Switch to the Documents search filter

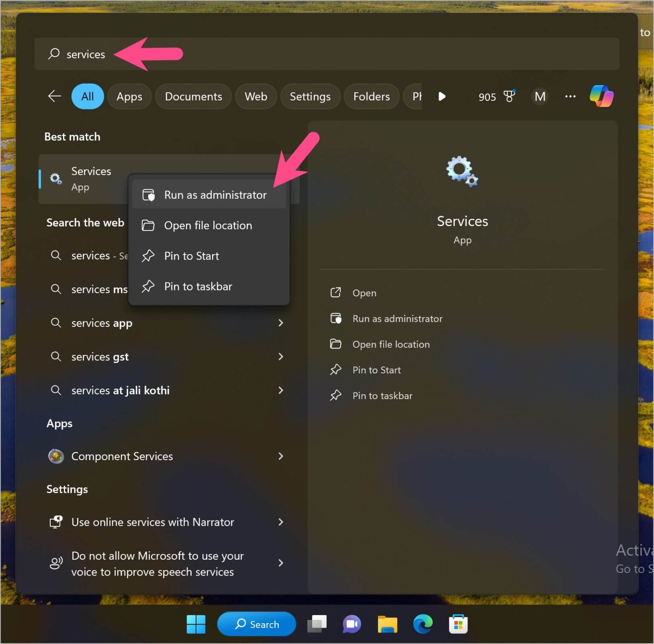pyautogui.click(x=193, y=96)
